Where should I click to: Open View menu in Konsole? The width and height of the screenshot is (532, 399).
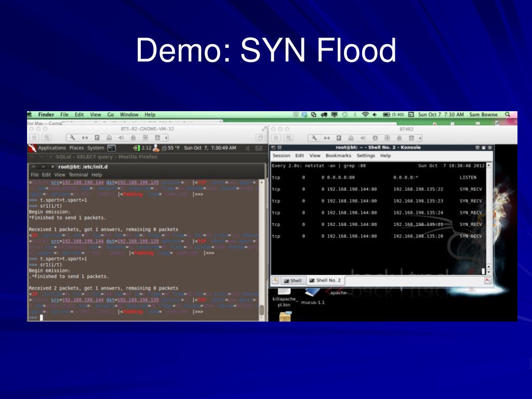tap(314, 155)
